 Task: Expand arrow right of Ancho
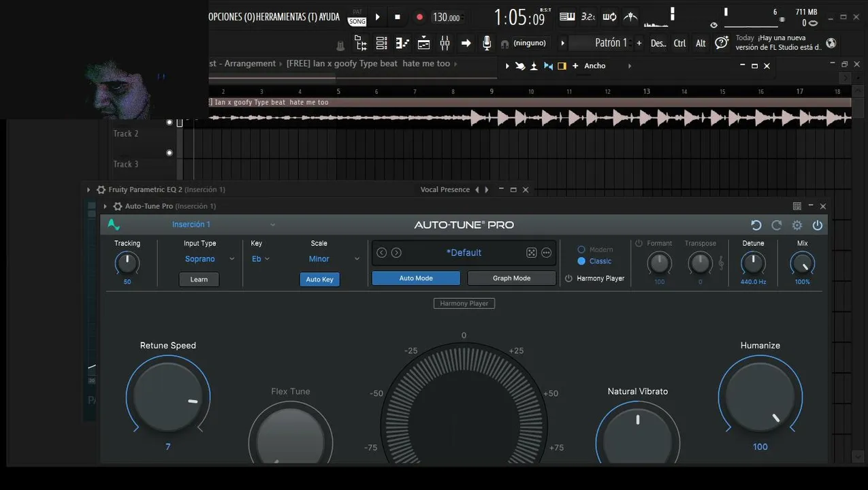[x=630, y=66]
